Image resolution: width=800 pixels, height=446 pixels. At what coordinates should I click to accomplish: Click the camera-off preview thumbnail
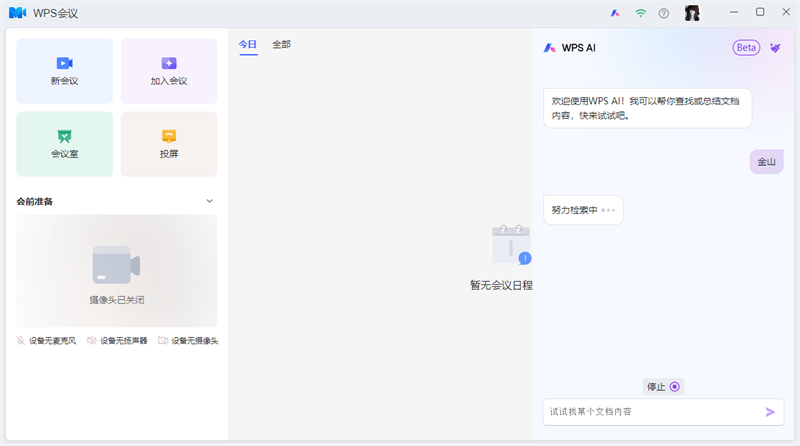click(117, 270)
